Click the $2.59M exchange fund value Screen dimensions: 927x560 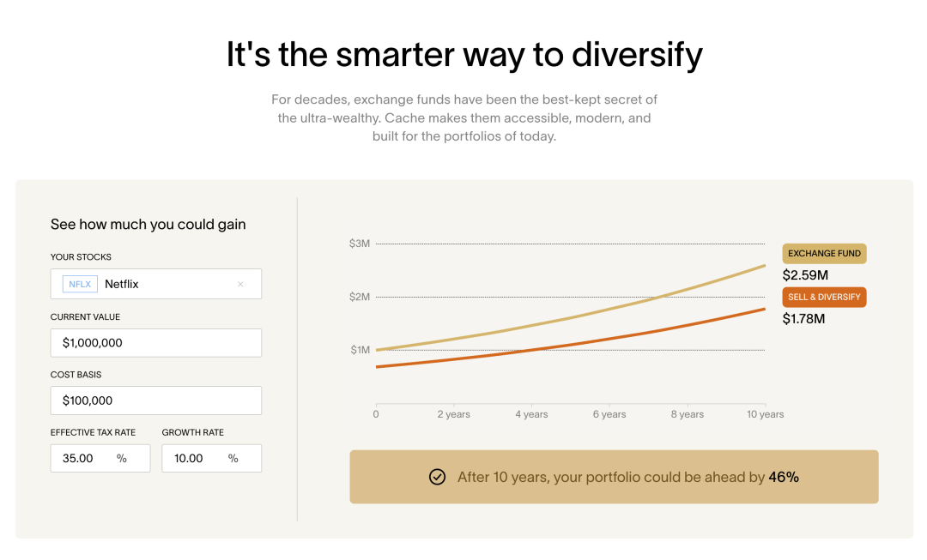(x=805, y=275)
